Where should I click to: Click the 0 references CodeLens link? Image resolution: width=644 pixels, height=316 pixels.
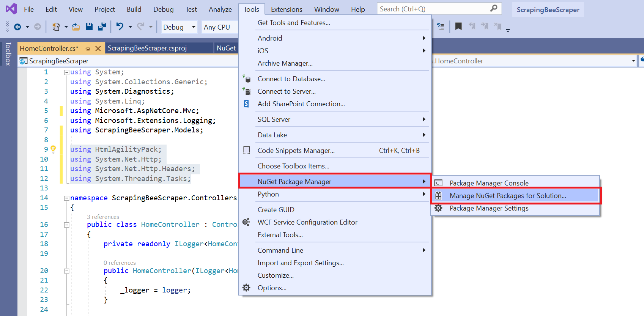(120, 263)
